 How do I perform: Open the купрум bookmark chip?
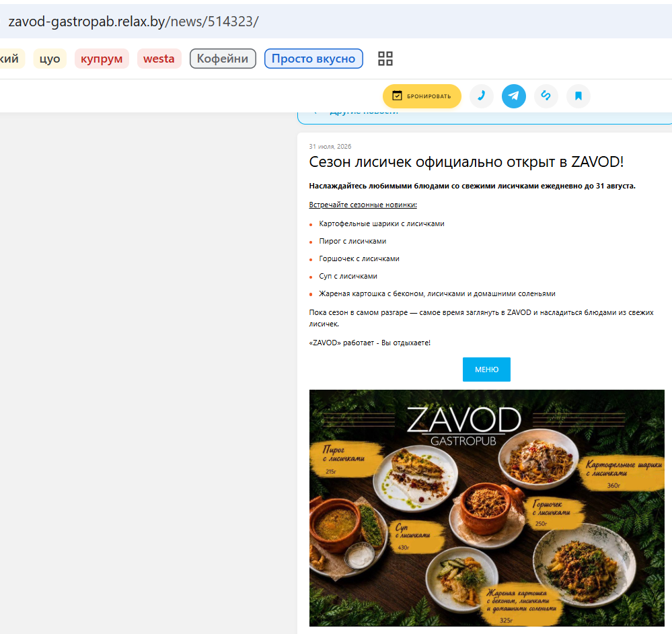coord(102,59)
